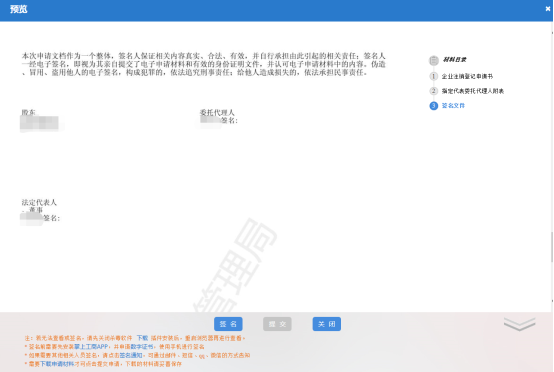Click the 材料目录 heading text
This screenshot has width=554, height=372.
coord(454,59)
